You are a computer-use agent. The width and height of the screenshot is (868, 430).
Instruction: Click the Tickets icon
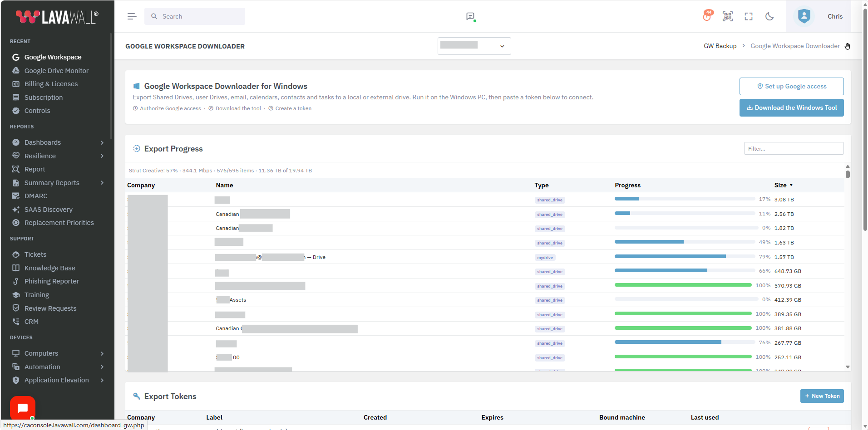16,254
